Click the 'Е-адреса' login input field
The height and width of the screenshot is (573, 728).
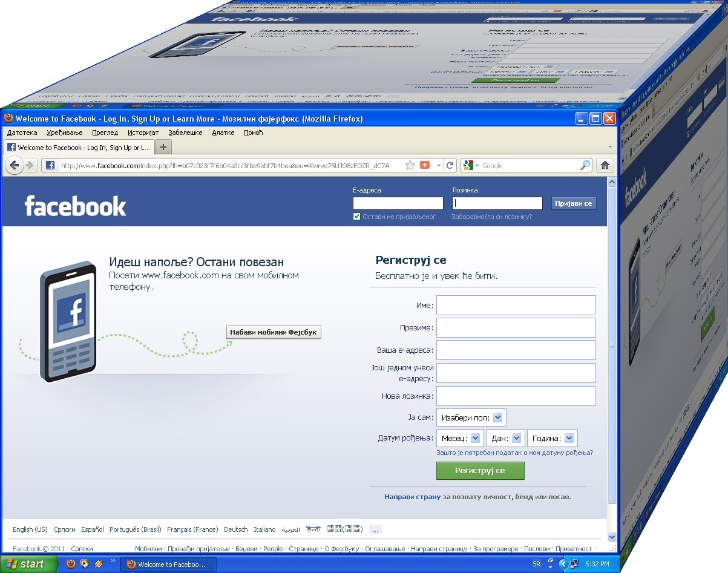[398, 203]
